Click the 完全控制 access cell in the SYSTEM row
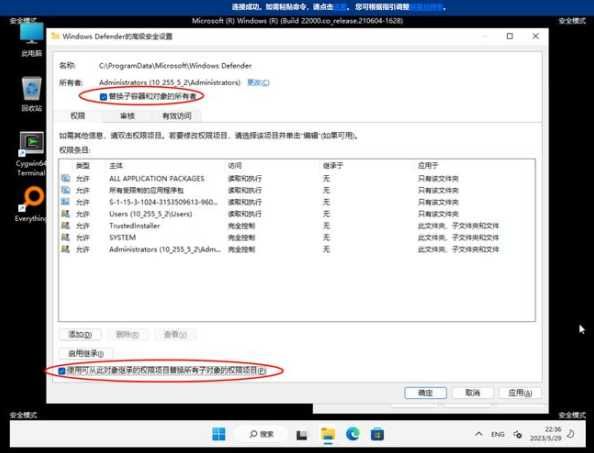The image size is (594, 453). pyautogui.click(x=241, y=237)
